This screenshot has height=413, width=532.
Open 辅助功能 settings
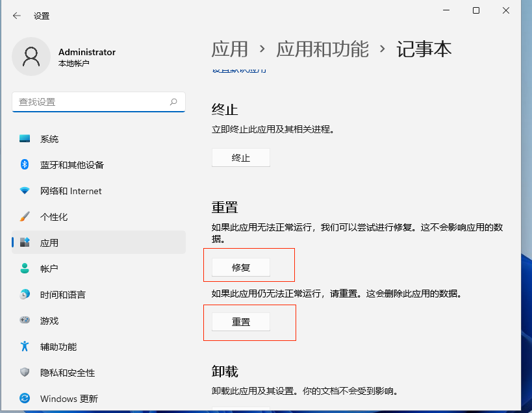click(98, 346)
